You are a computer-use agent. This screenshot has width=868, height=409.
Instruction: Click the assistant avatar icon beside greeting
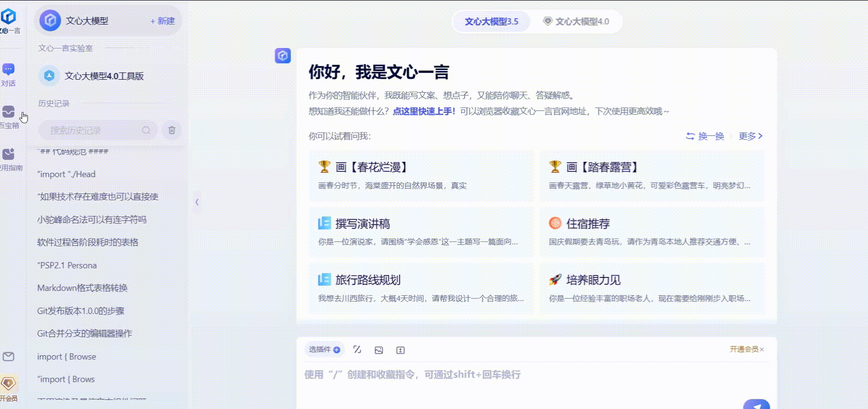point(283,56)
